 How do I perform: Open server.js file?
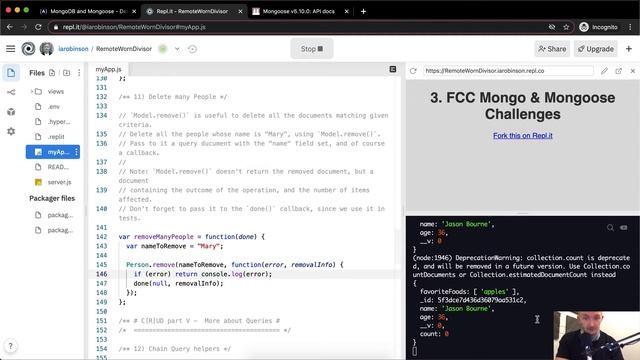(52, 182)
